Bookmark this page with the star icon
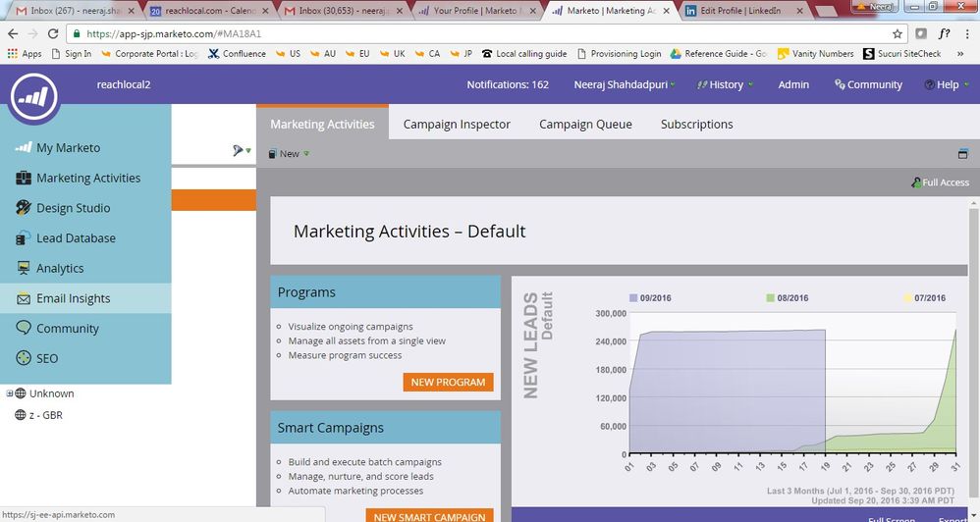Screen dimensions: 980x522 tap(897, 33)
